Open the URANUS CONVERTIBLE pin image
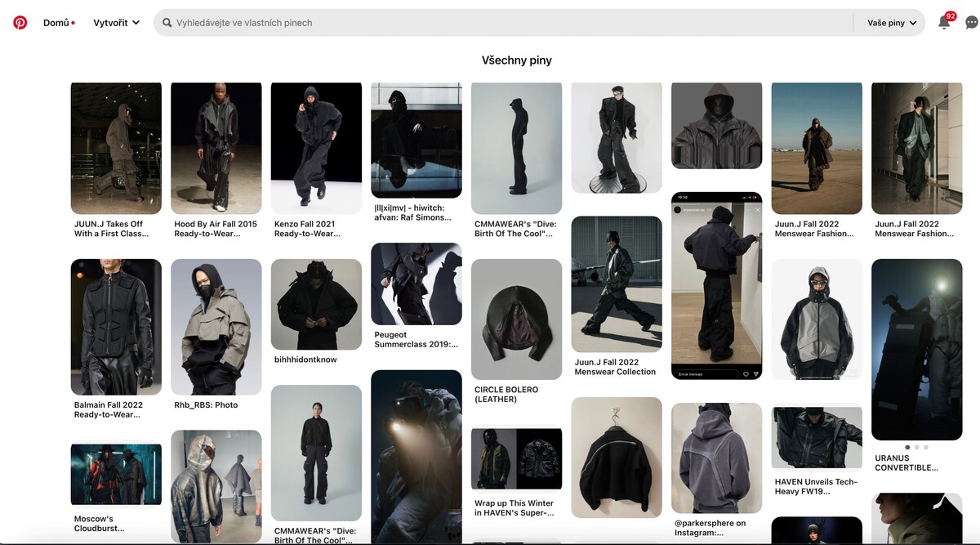 tap(916, 350)
